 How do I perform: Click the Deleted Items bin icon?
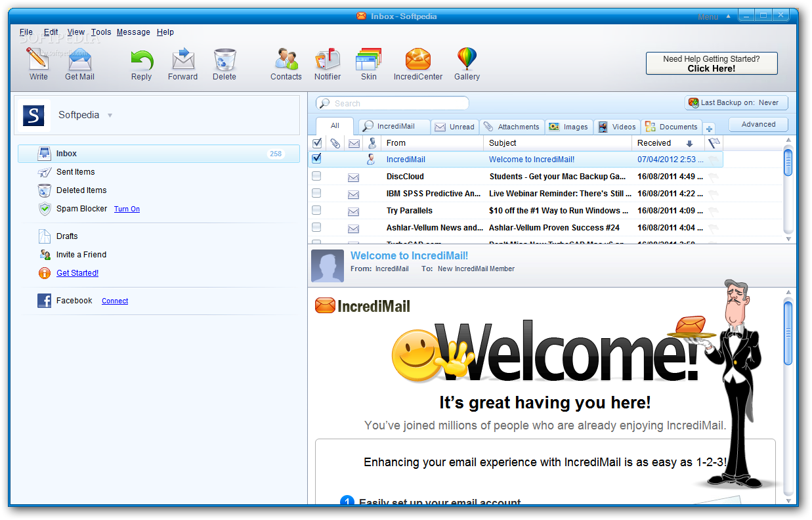(44, 190)
